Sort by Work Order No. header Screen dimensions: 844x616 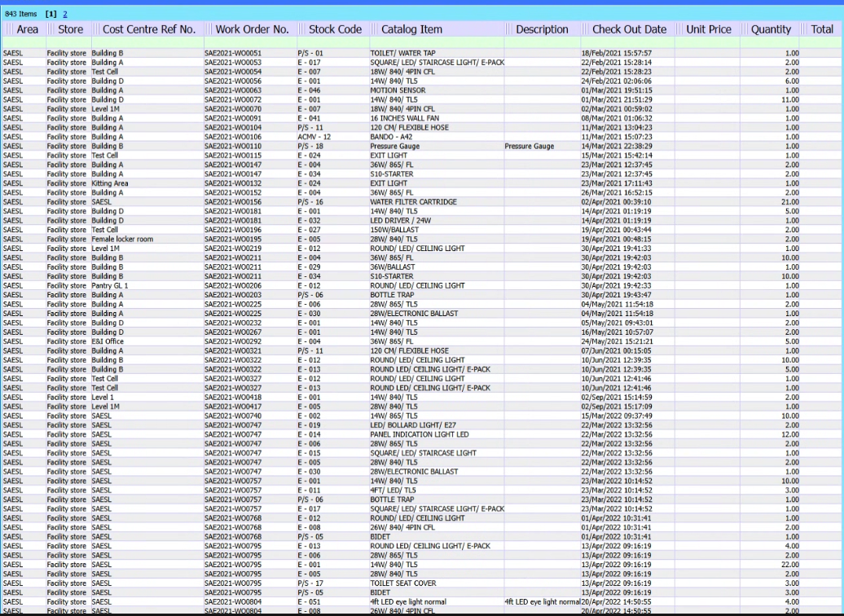click(253, 29)
